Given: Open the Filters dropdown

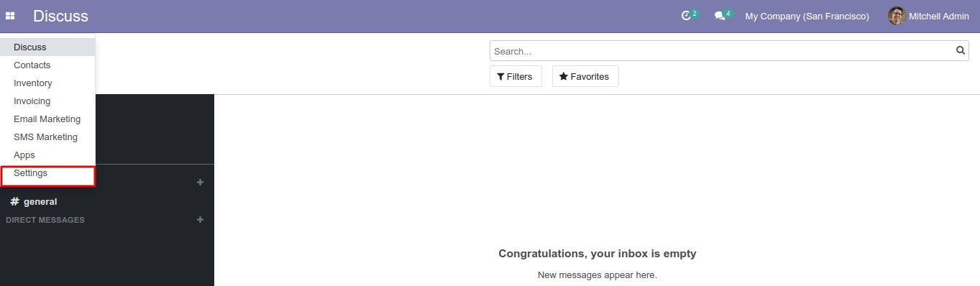Looking at the screenshot, I should (x=516, y=76).
